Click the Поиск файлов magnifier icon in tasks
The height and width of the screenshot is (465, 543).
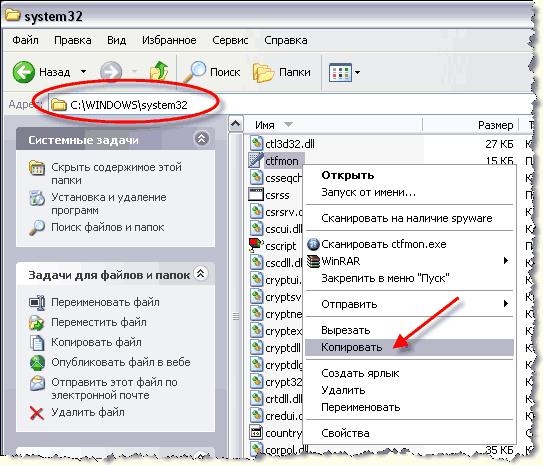pyautogui.click(x=37, y=227)
